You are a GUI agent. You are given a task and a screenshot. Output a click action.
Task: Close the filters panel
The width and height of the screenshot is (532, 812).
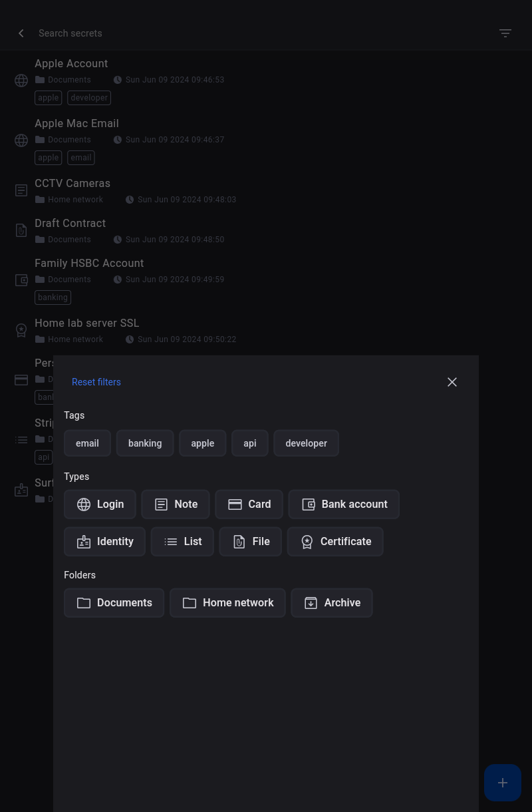tap(452, 382)
